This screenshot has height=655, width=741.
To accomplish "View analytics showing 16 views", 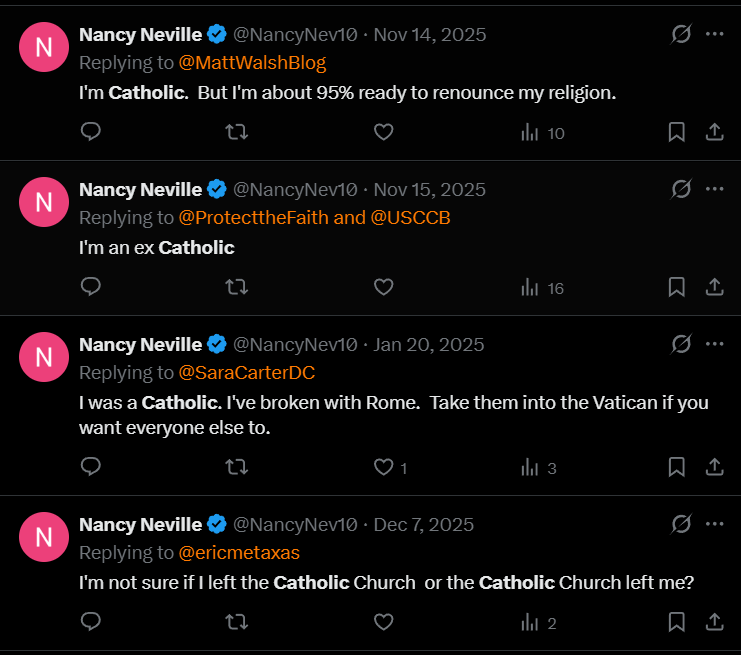I will pos(543,288).
